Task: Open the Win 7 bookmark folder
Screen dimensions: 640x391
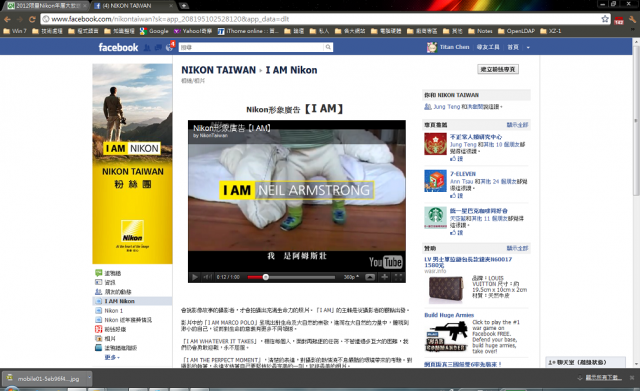Action: (x=15, y=31)
